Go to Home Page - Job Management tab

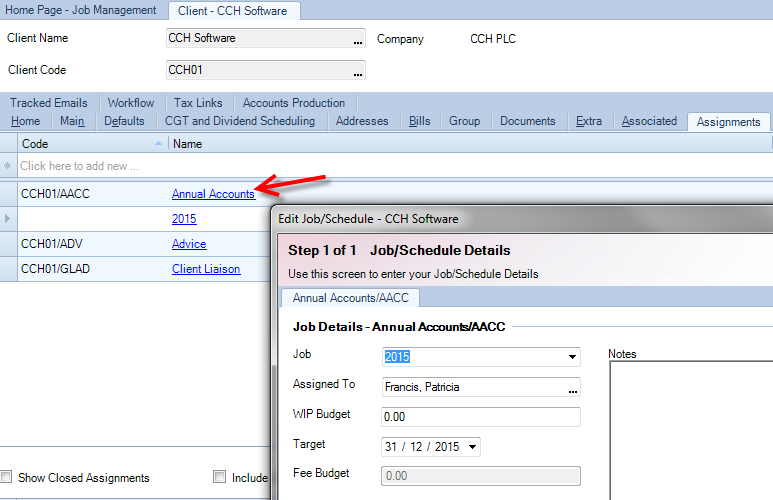click(82, 10)
